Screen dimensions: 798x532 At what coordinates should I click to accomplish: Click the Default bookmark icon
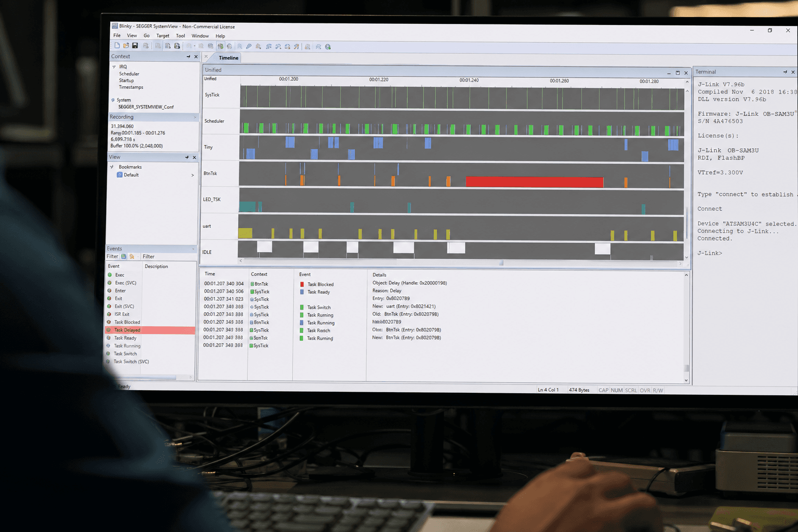[x=119, y=175]
